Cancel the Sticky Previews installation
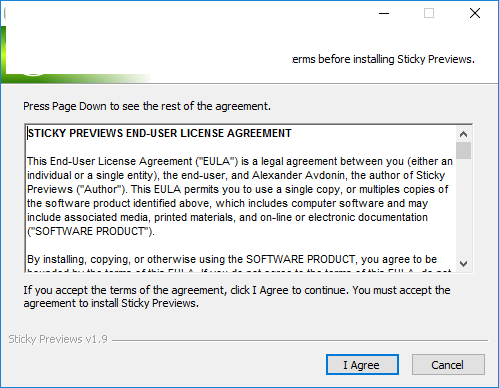 point(448,365)
